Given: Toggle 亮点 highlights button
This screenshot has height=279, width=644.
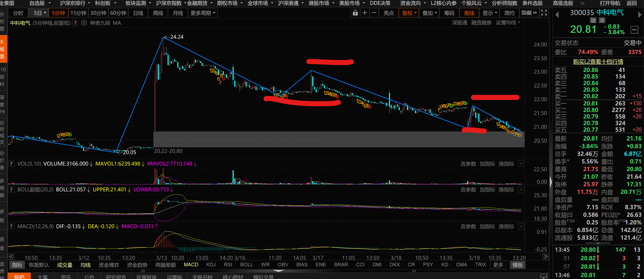Looking at the screenshot, I should coord(389,13).
